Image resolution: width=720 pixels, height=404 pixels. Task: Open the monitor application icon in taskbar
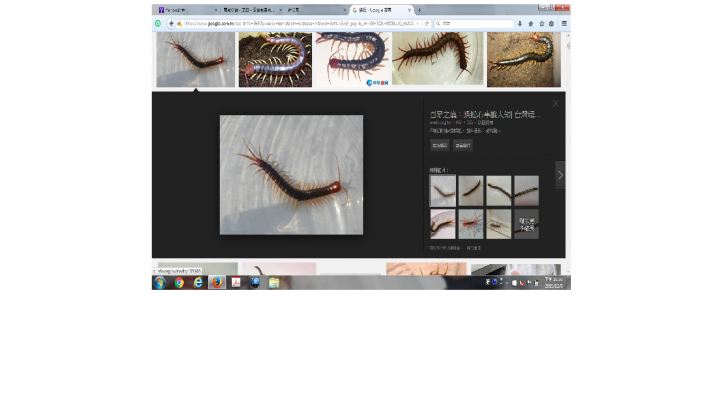255,283
